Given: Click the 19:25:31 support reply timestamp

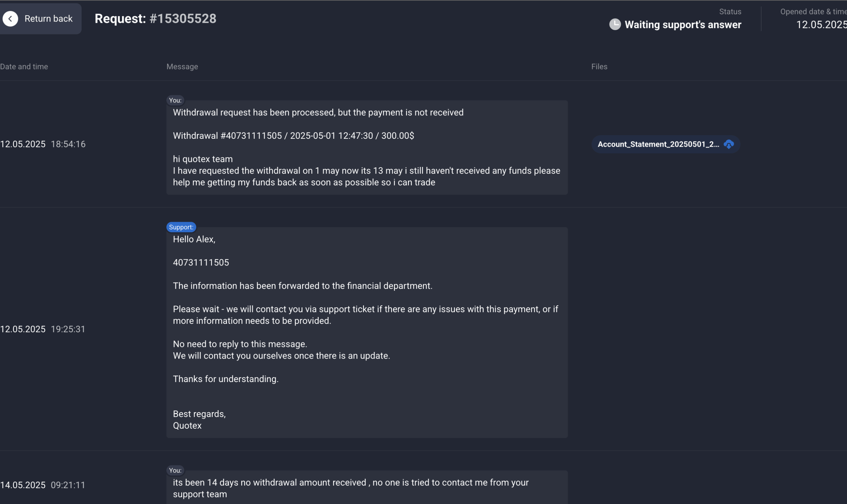Looking at the screenshot, I should [68, 330].
